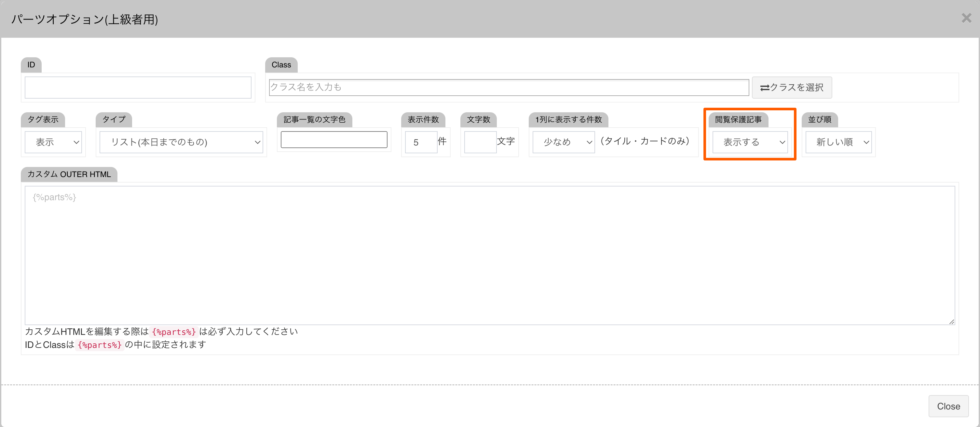Open the 閲覧保護記事 dropdown

[750, 142]
